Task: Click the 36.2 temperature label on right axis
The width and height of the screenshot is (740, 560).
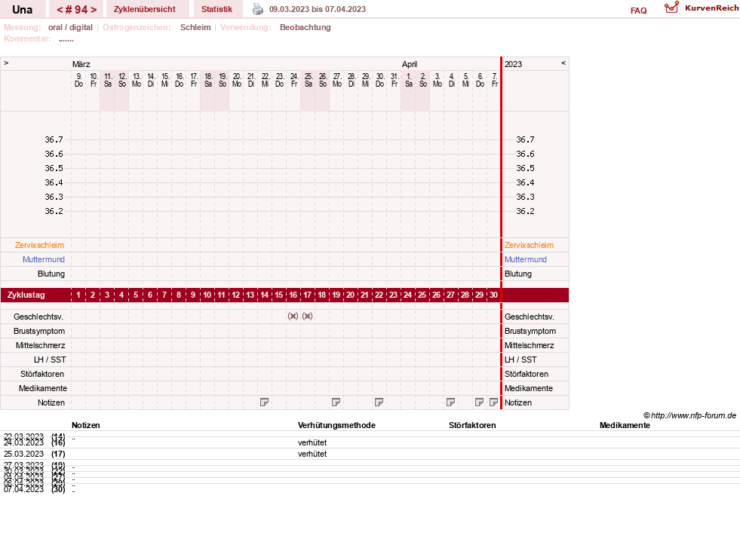Action: click(x=525, y=211)
